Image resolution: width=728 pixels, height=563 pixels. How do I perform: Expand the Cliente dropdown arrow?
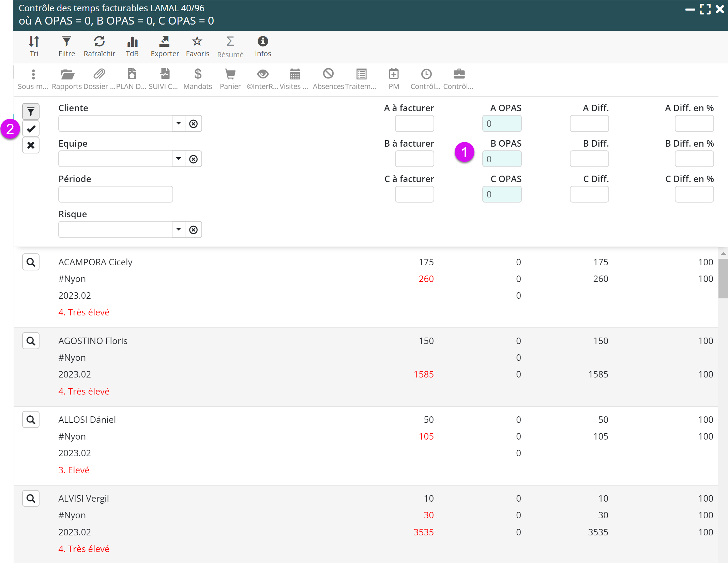point(178,123)
